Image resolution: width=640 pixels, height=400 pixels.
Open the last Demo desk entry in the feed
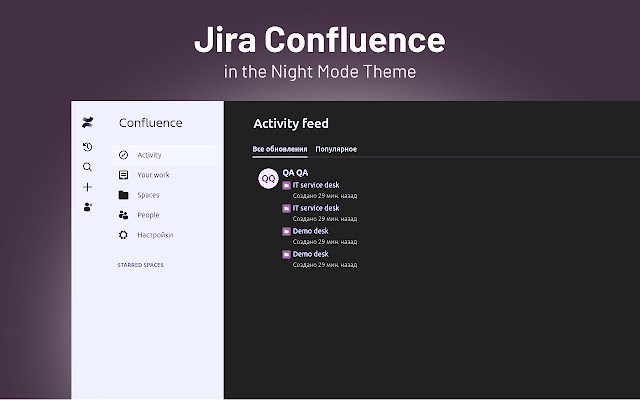click(310, 254)
